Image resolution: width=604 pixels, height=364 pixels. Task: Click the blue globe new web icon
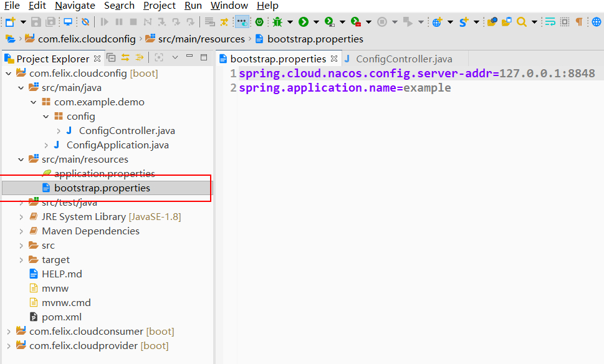tap(437, 22)
